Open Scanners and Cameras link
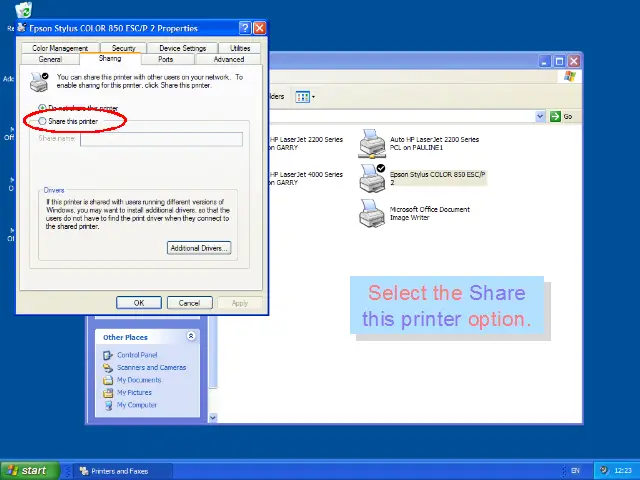 [151, 367]
